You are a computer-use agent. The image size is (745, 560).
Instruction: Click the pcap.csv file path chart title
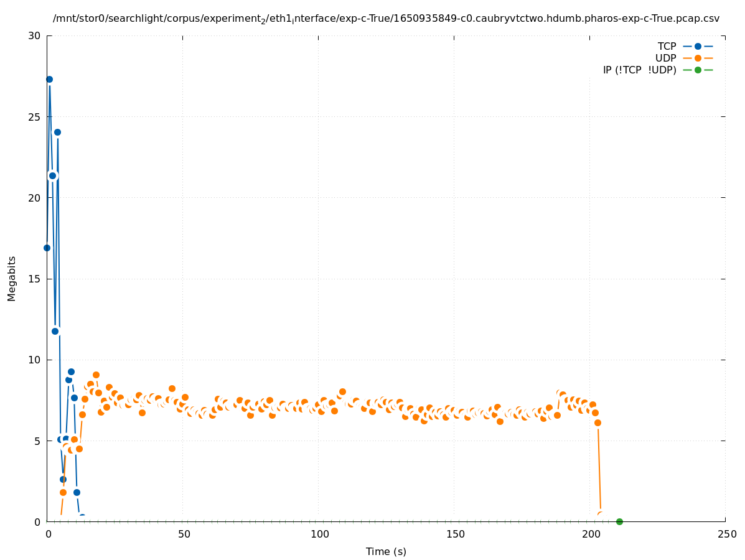coord(386,19)
